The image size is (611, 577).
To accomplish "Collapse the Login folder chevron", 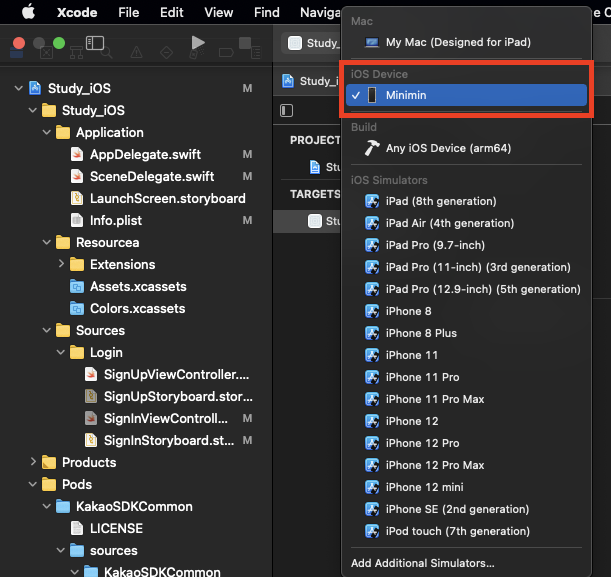I will point(61,352).
